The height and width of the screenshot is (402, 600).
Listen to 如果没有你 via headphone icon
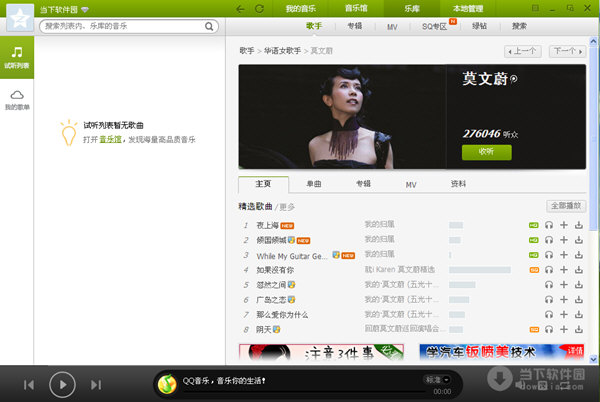549,270
